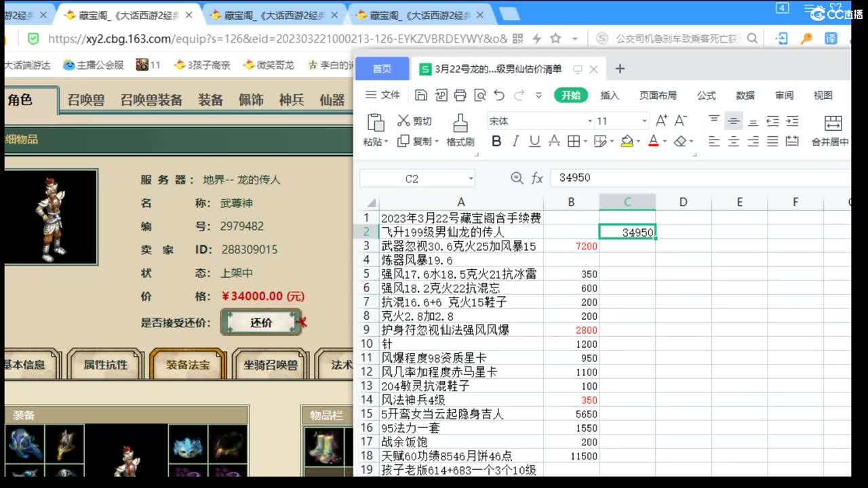Switch to the 插入 insert tab
868x488 pixels.
tap(610, 96)
